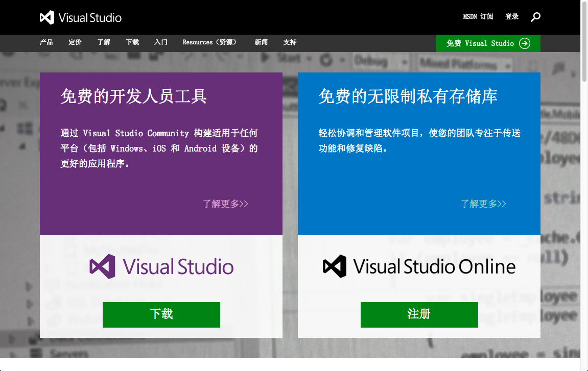The height and width of the screenshot is (371, 588).
Task: Click the green 下载 button
Action: [161, 315]
